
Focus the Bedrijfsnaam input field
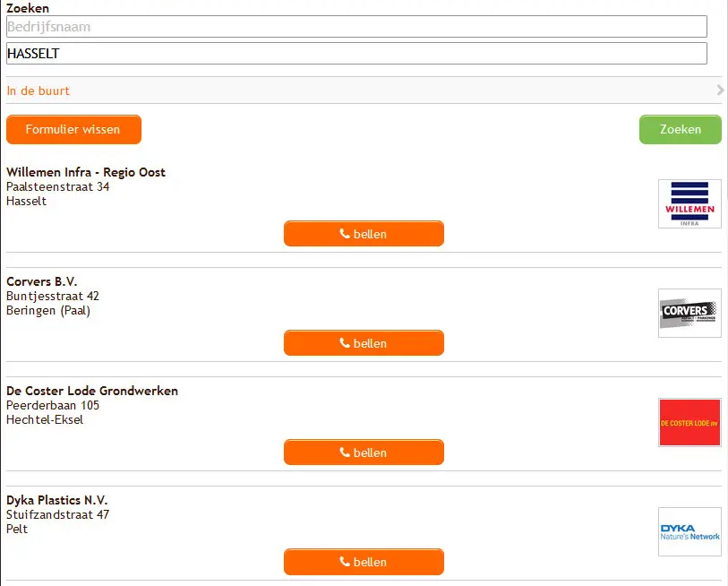356,27
